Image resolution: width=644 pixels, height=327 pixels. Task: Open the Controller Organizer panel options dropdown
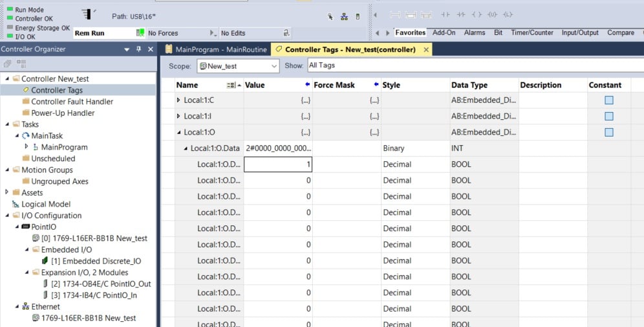[127, 49]
